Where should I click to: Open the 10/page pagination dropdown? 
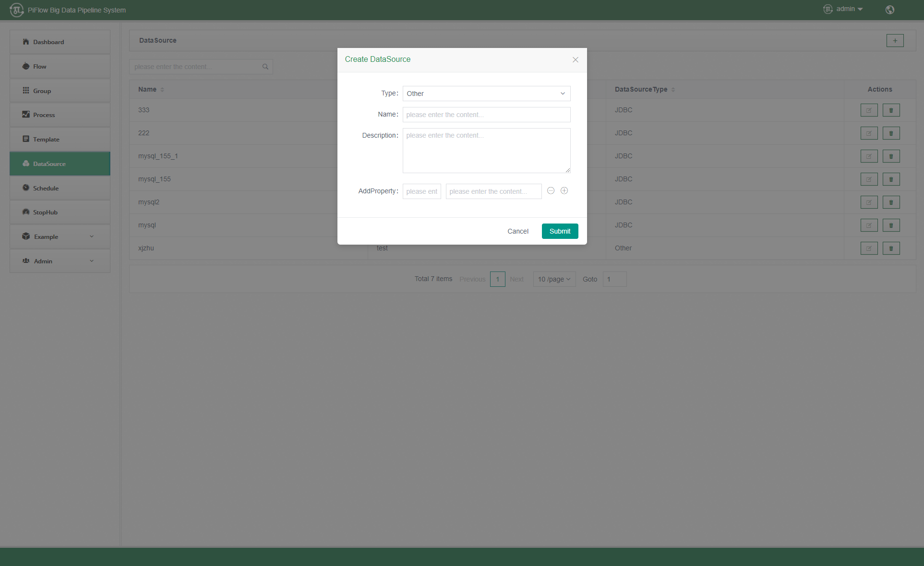tap(554, 279)
